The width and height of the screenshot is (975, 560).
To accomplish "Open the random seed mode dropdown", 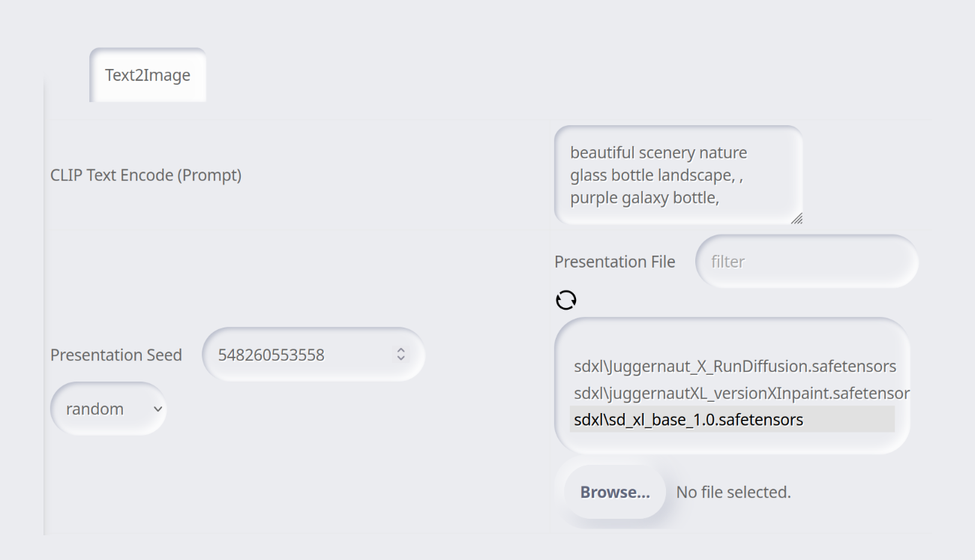I will [107, 409].
